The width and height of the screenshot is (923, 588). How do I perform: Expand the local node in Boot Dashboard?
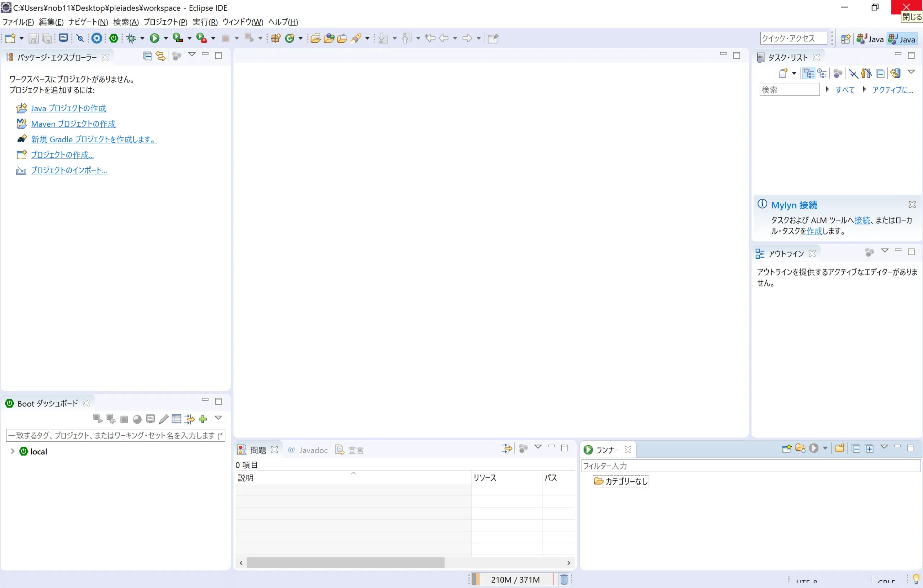12,451
